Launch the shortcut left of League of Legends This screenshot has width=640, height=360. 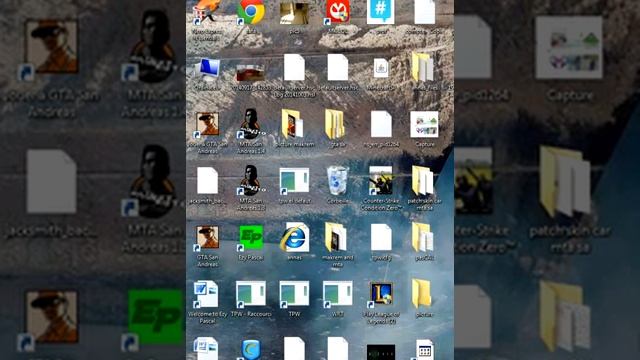pos(338,294)
